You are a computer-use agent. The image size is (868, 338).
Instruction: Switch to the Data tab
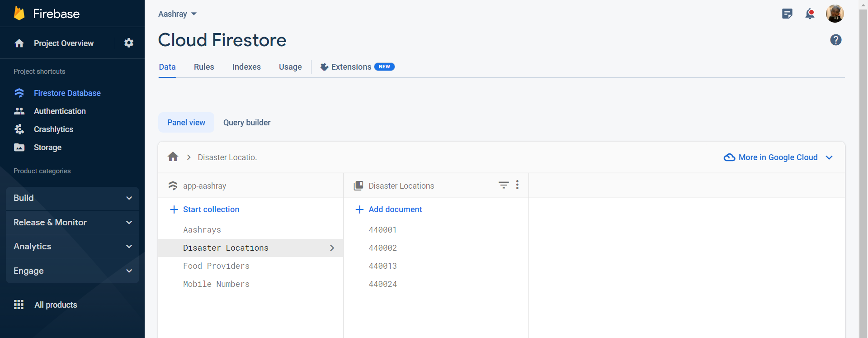coord(167,67)
